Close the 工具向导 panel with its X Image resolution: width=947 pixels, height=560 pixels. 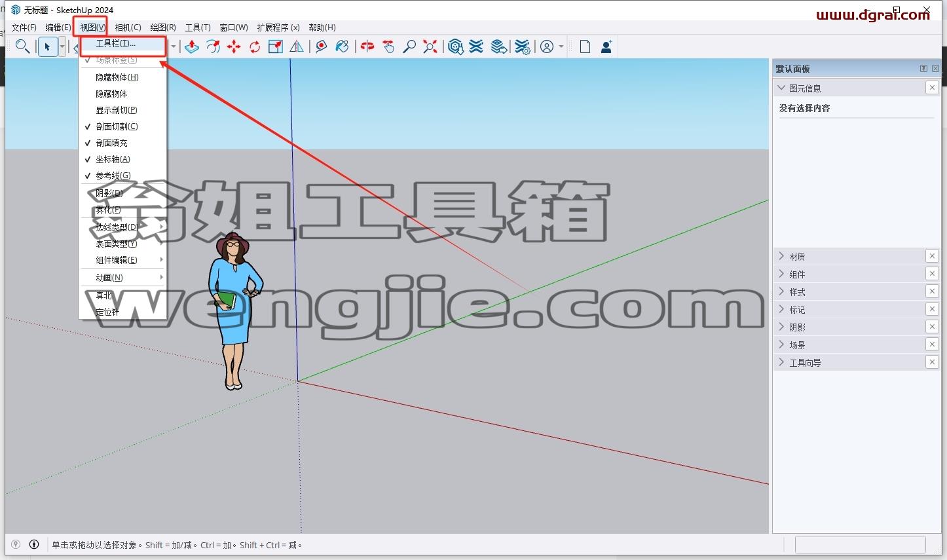(932, 362)
